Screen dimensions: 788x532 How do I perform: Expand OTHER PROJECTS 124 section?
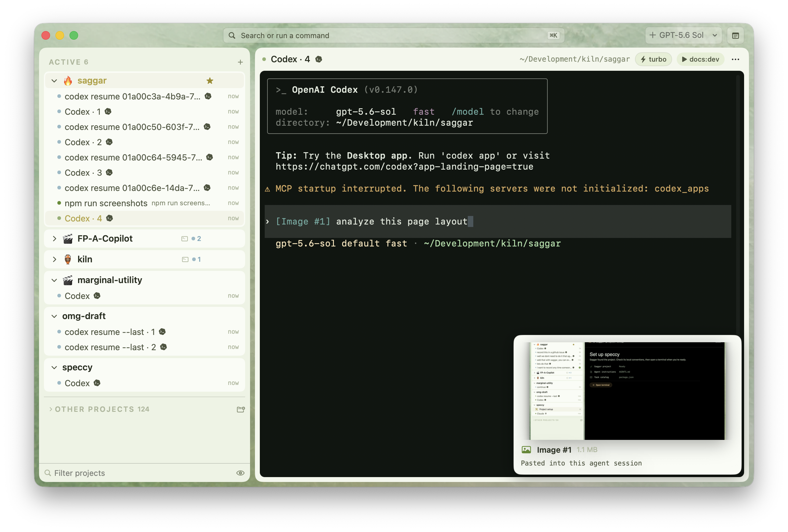(x=51, y=409)
